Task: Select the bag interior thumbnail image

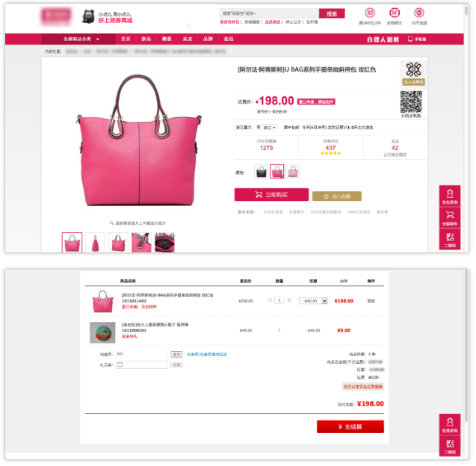Action: 164,243
